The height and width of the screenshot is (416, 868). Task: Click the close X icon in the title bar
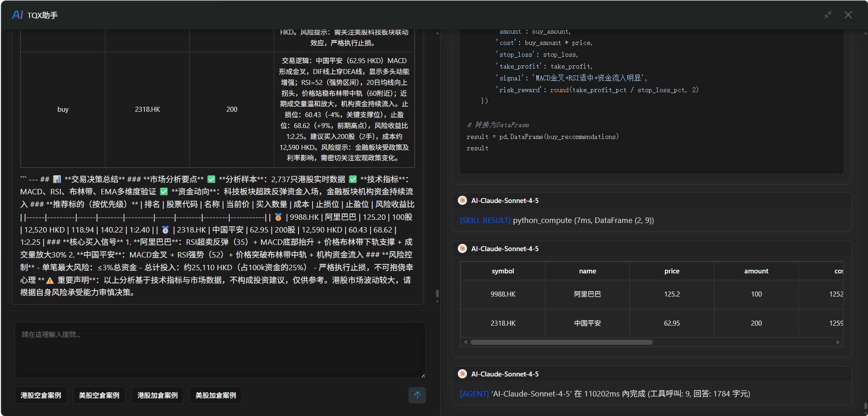tap(848, 15)
